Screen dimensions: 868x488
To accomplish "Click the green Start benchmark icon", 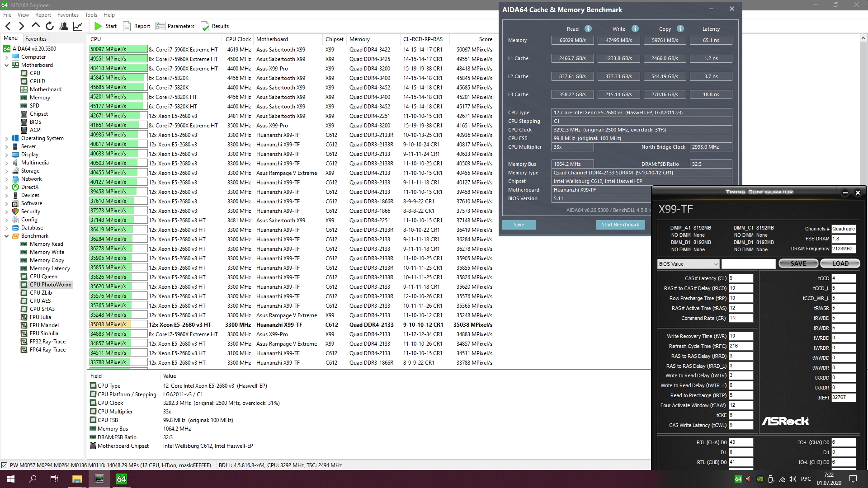I will coord(98,26).
